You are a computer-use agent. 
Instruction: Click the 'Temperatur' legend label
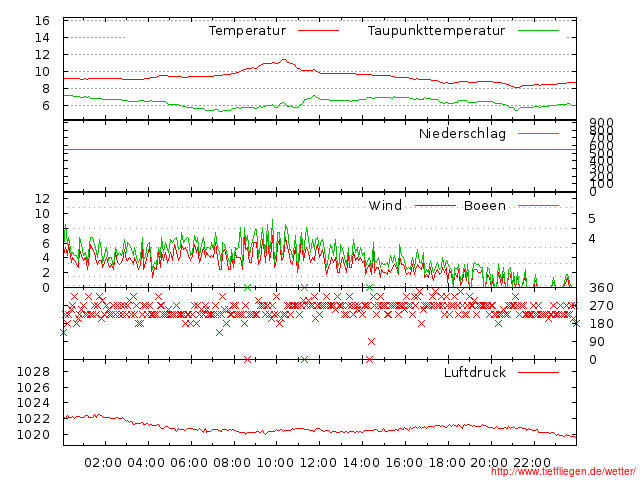pyautogui.click(x=247, y=31)
